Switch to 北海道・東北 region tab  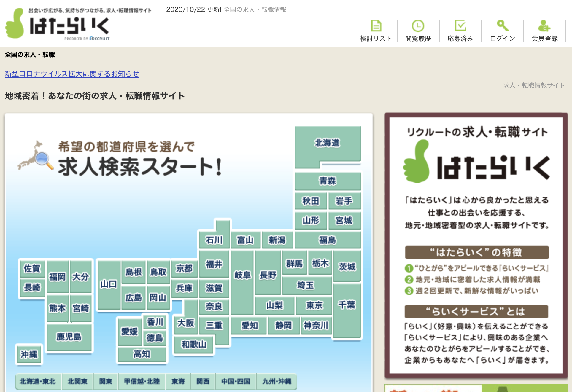coord(38,381)
